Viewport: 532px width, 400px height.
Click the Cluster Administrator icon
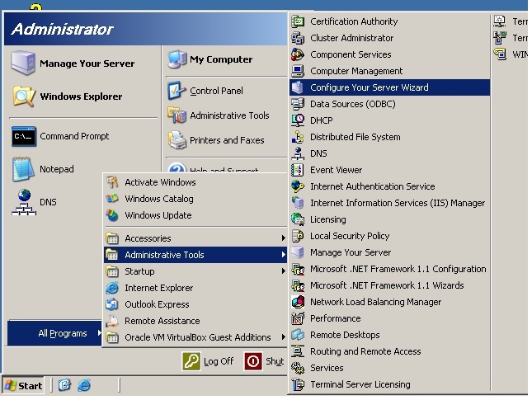click(298, 38)
